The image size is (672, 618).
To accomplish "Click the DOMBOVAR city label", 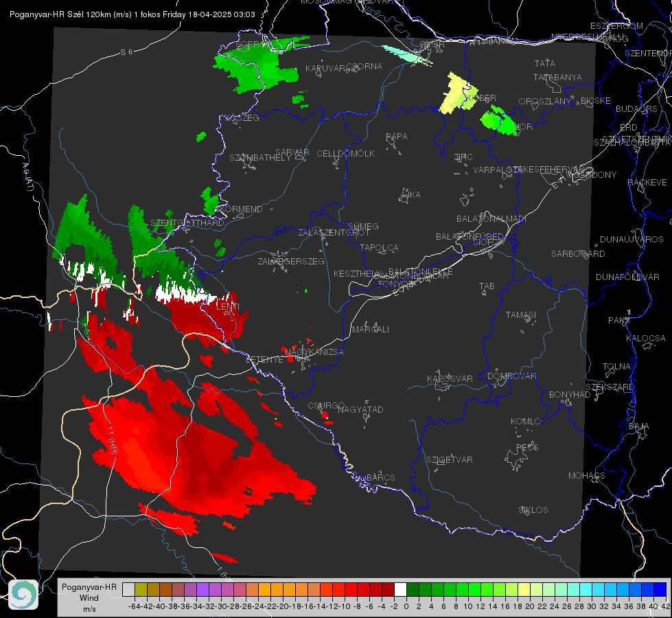I will pyautogui.click(x=512, y=376).
